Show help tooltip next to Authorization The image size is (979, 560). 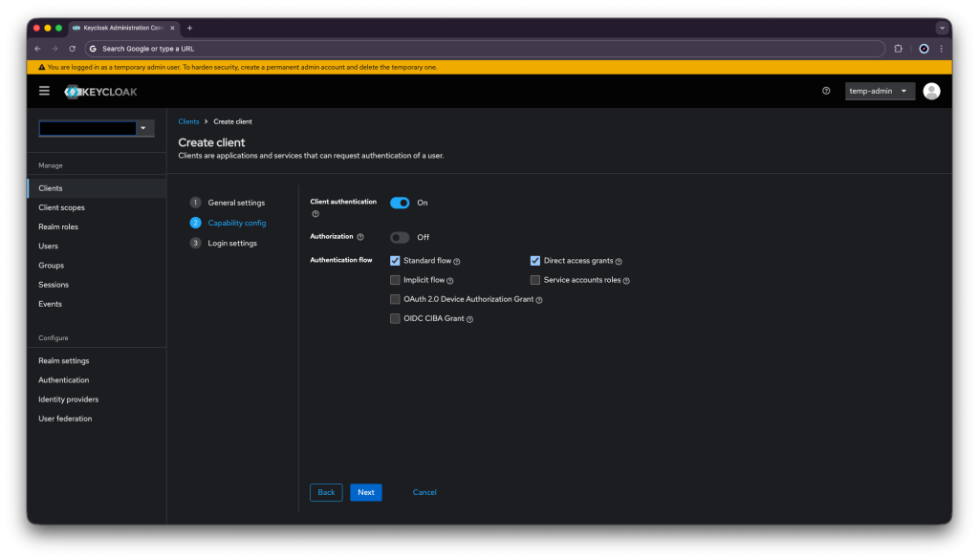pyautogui.click(x=360, y=237)
